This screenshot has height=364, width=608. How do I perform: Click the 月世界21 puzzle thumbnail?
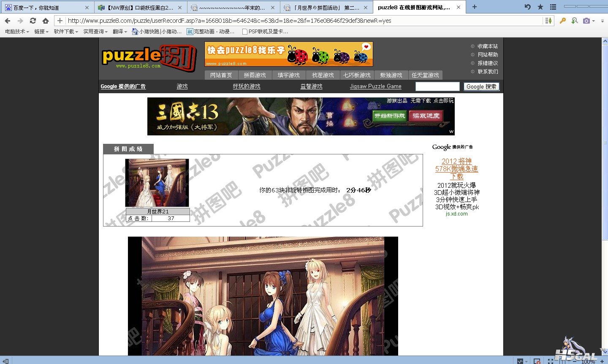click(157, 183)
